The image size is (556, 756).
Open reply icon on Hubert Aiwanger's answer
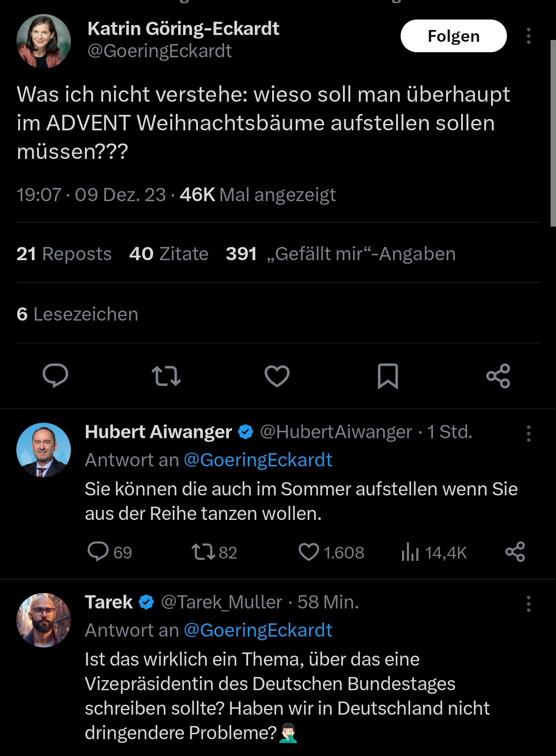pos(98,552)
